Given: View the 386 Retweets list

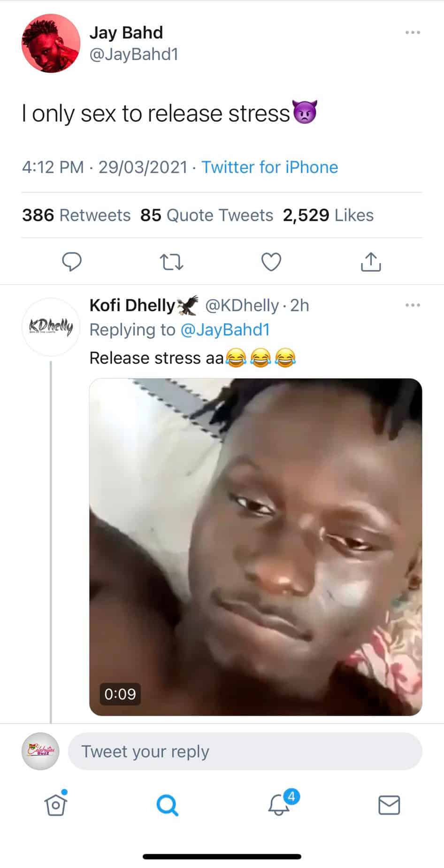Looking at the screenshot, I should click(x=76, y=215).
